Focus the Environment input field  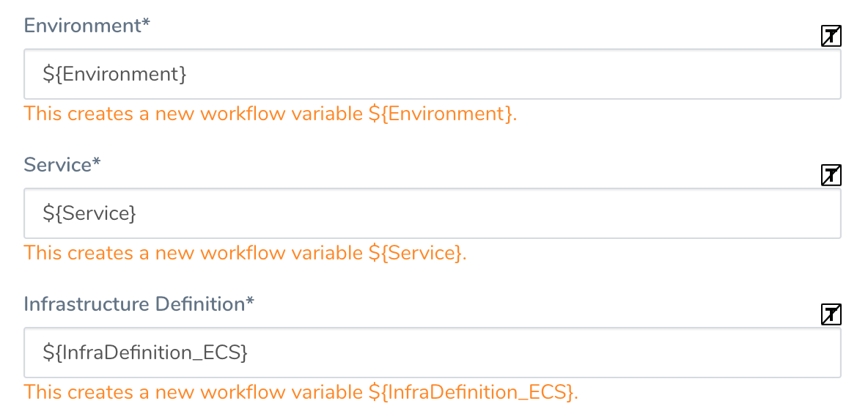coord(433,74)
